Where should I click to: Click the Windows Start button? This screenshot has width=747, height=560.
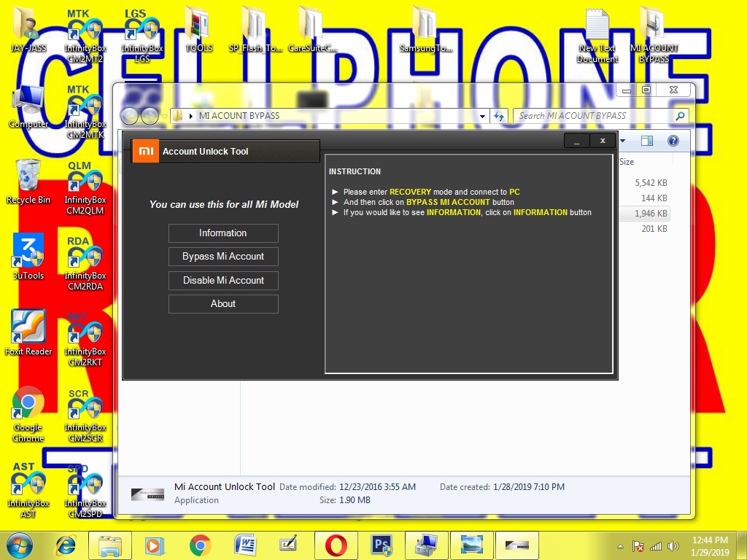20,545
